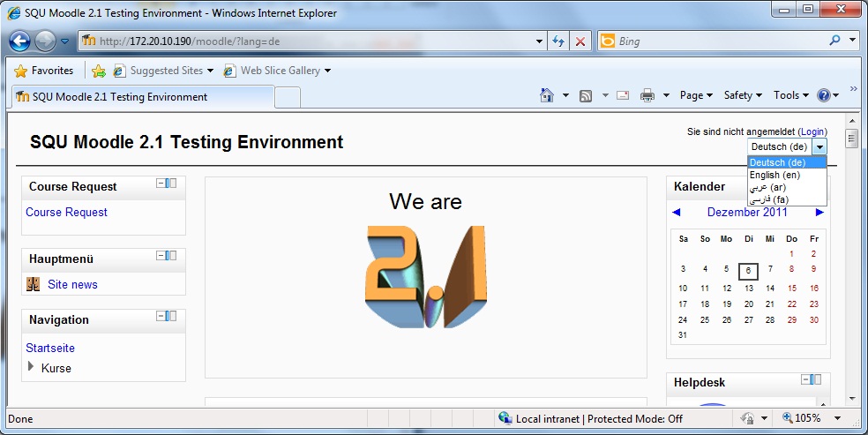The image size is (868, 435).
Task: Collapse the Hauptmenü block
Action: [161, 255]
